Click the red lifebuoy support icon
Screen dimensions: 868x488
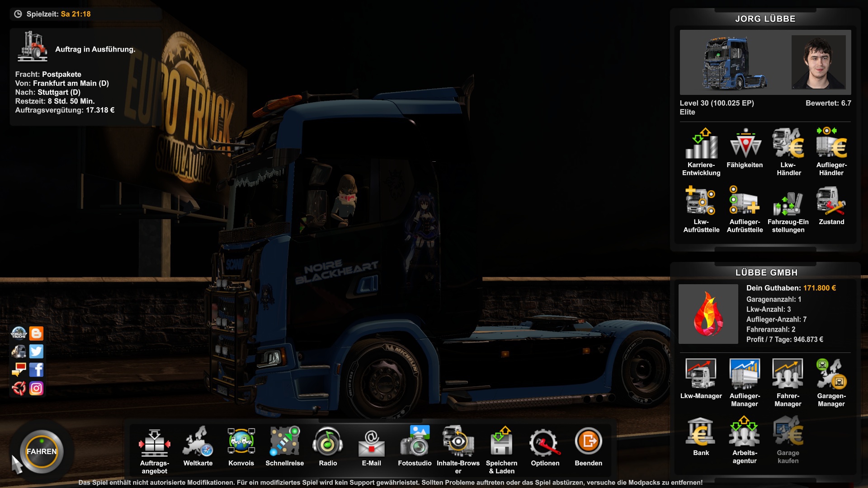[19, 389]
